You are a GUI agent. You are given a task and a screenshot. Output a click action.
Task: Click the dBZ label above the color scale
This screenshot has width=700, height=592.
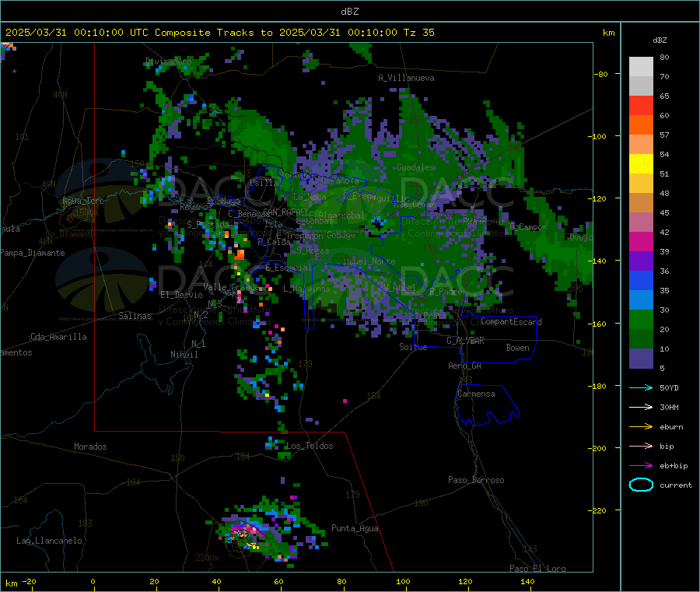[x=660, y=40]
